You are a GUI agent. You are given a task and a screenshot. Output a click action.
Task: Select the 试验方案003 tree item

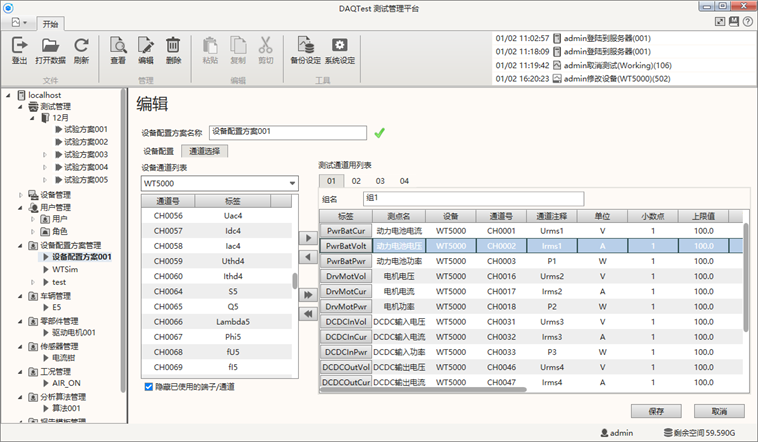[85, 154]
